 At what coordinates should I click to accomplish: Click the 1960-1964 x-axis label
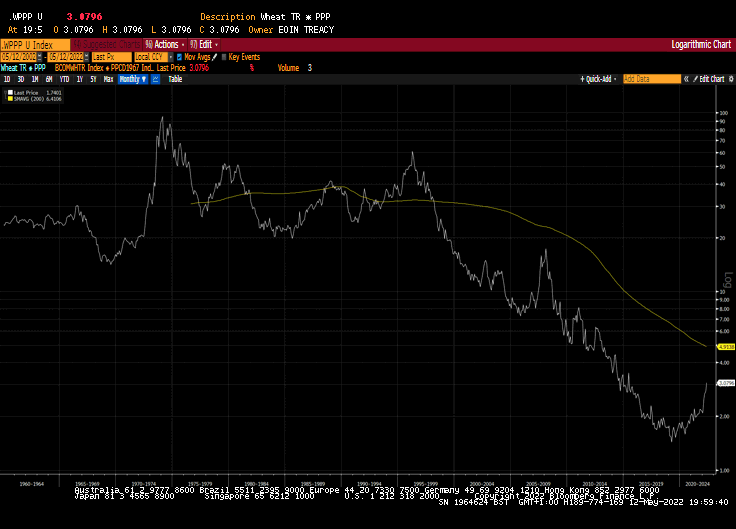pyautogui.click(x=31, y=483)
